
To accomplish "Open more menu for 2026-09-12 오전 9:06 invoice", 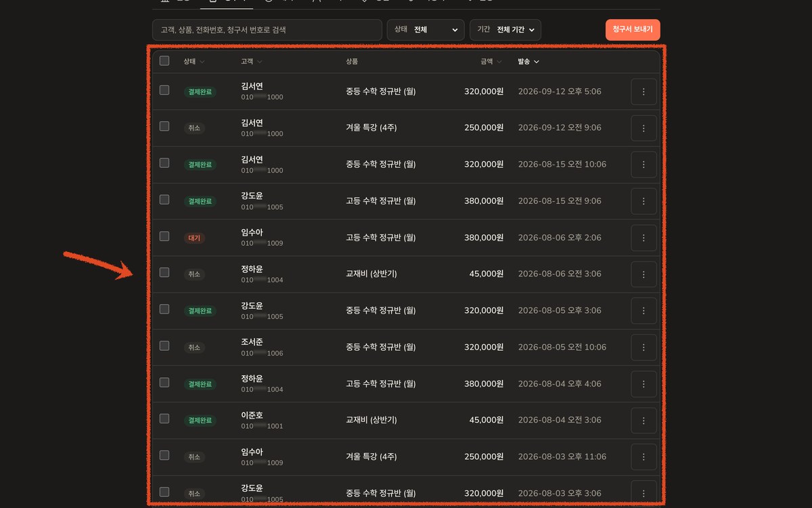I will point(644,128).
